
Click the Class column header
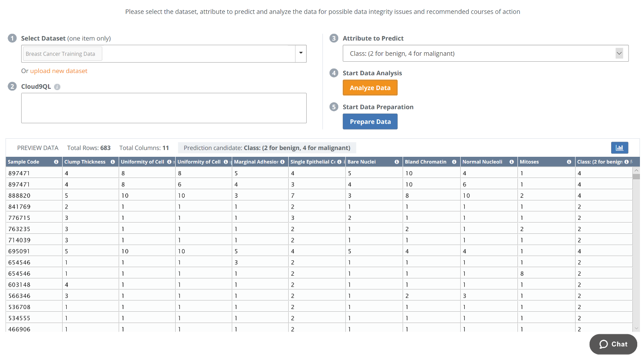coord(599,162)
